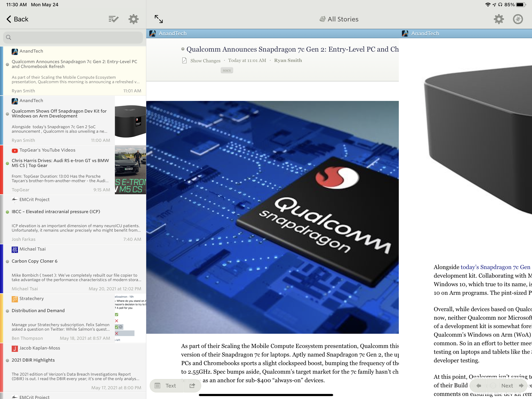Viewport: 532px width, 399px height.
Task: Open original site via compass icon
Action: click(518, 19)
